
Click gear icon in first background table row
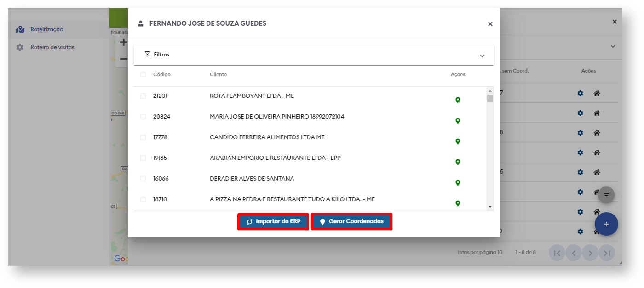click(x=580, y=93)
